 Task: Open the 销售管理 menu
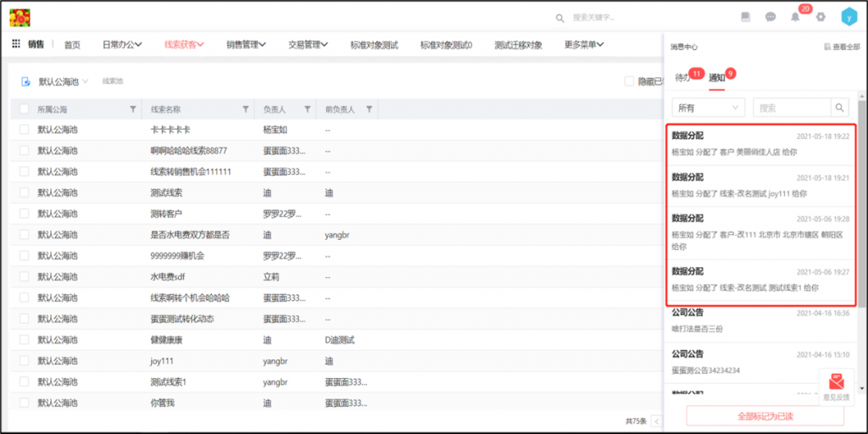(x=246, y=45)
